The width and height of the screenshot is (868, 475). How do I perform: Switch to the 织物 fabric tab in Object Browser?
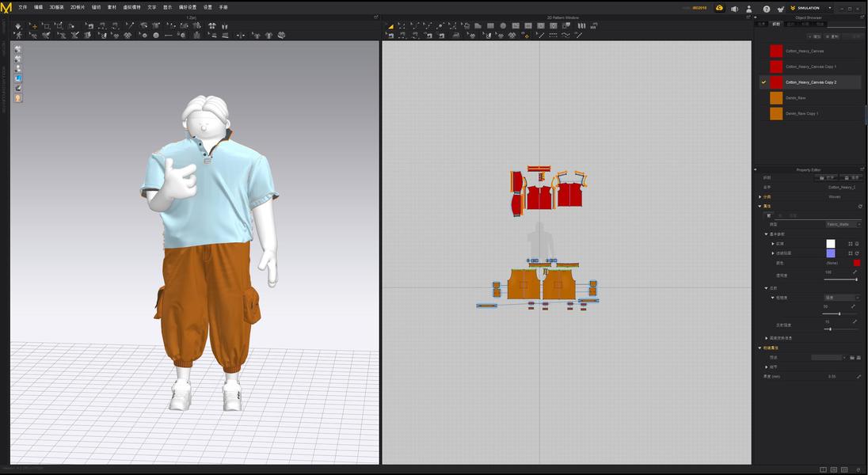pos(776,25)
